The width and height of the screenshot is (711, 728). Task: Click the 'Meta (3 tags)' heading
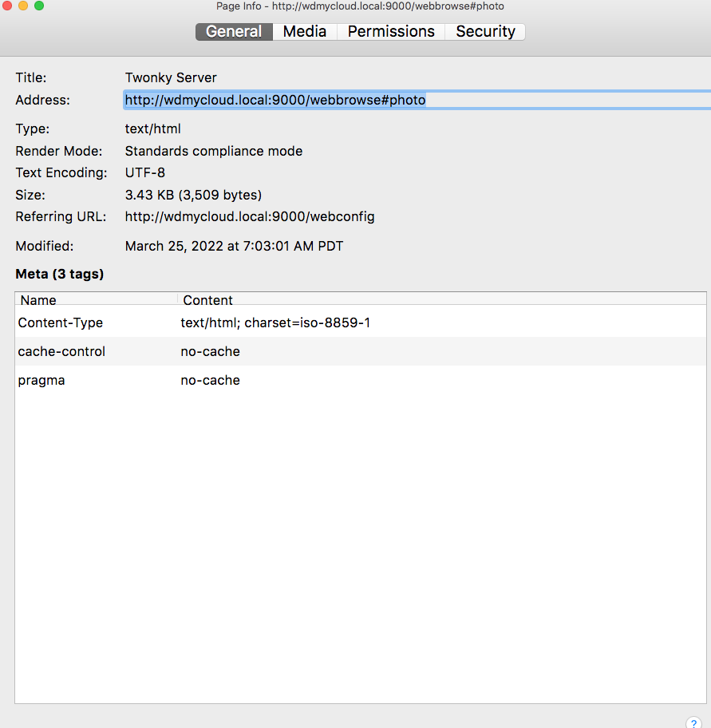(x=59, y=274)
